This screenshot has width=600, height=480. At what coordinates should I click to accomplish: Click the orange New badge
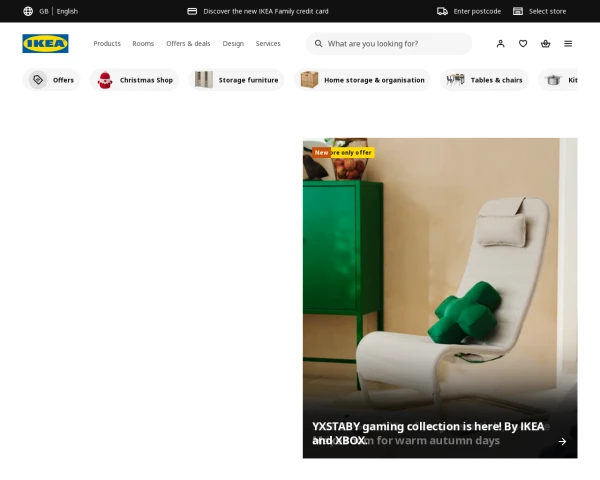click(x=321, y=152)
